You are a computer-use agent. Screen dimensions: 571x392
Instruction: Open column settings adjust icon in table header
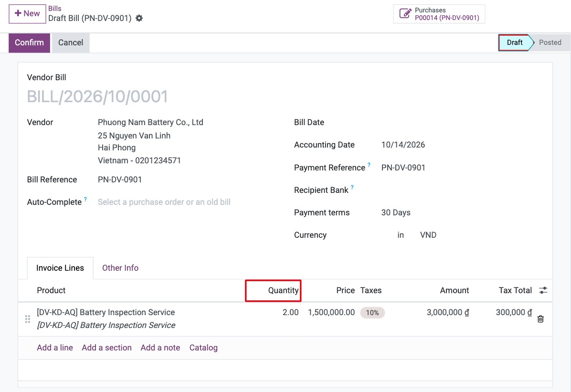[543, 290]
